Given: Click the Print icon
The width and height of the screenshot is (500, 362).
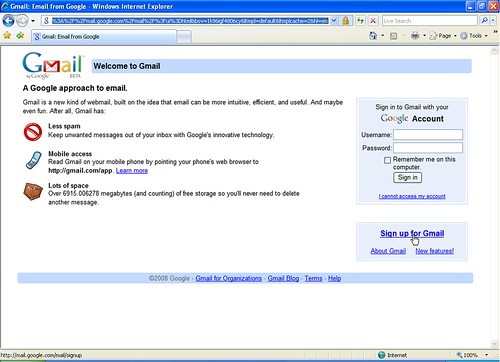Looking at the screenshot, I should point(415,35).
